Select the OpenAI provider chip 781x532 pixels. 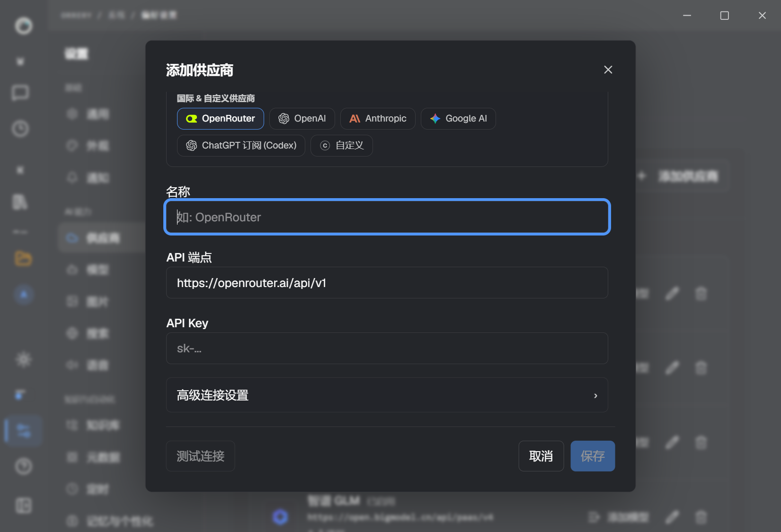click(x=302, y=119)
